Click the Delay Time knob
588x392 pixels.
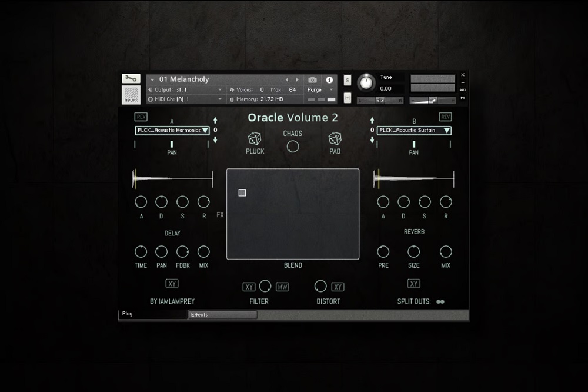141,252
